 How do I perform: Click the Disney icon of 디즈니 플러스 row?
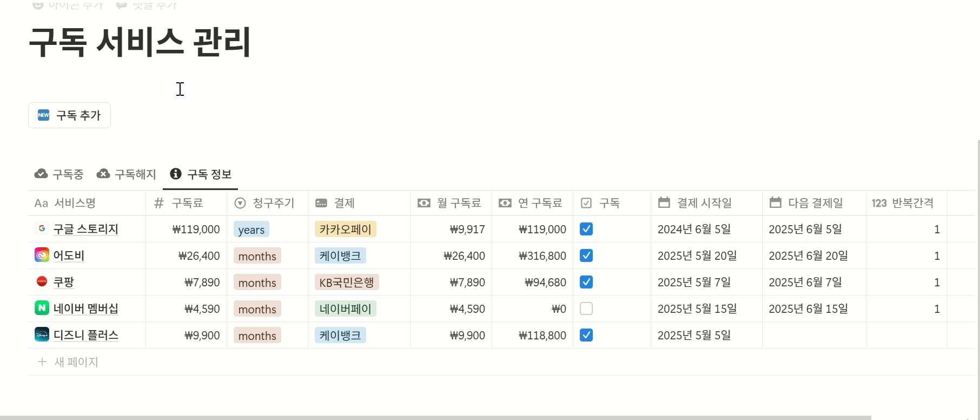click(42, 334)
